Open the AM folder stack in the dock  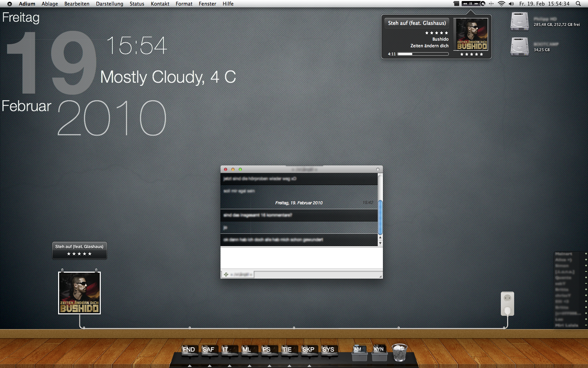359,353
